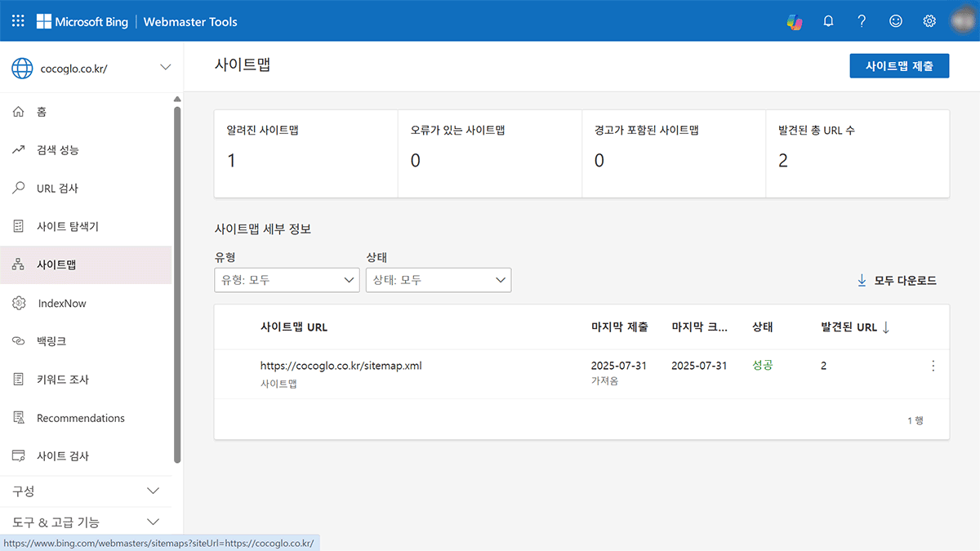Sort by 마지막 크... column header
The width and height of the screenshot is (980, 551).
(700, 327)
